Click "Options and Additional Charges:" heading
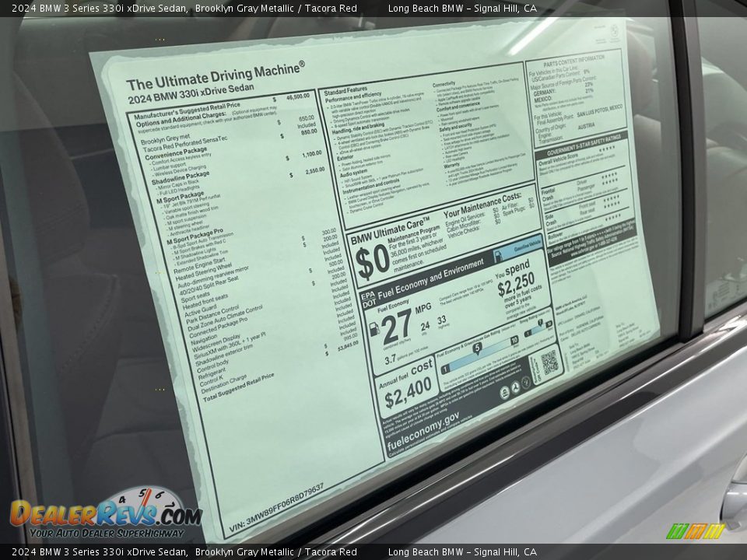747x560 pixels. click(181, 121)
